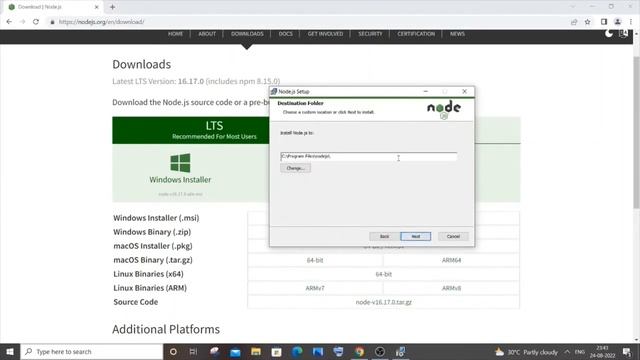Open the notification center icon
Viewport: 640px width, 360px height.
tap(627, 351)
